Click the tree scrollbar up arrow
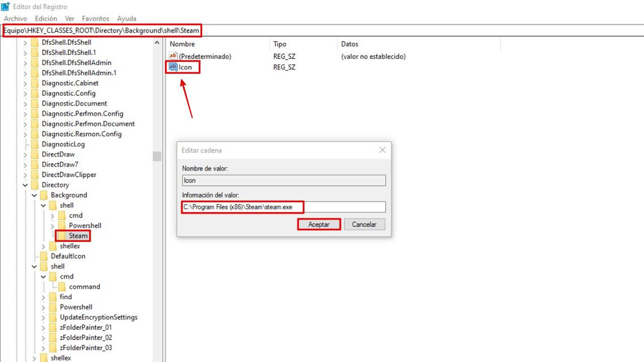Image resolution: width=644 pixels, height=362 pixels. click(x=157, y=43)
